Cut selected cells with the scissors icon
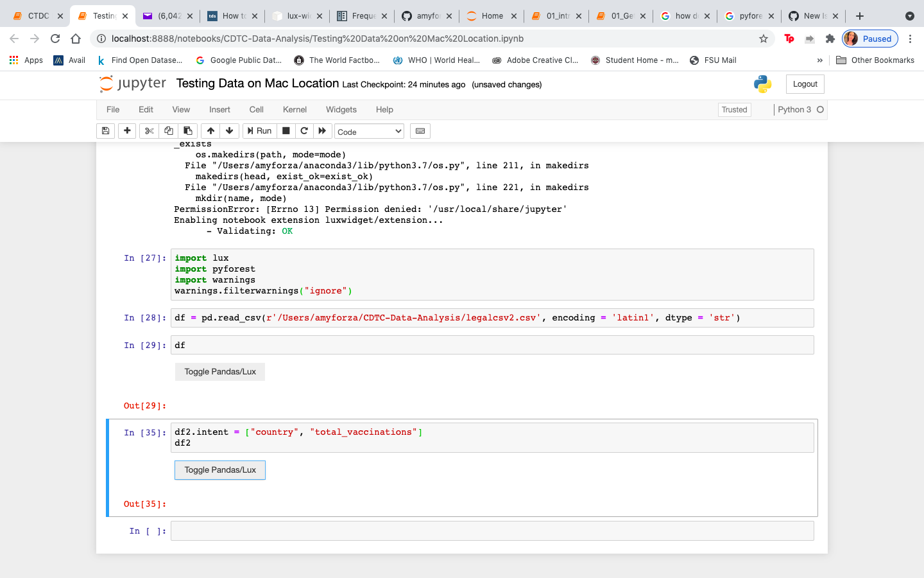The width and height of the screenshot is (924, 578). pos(150,131)
